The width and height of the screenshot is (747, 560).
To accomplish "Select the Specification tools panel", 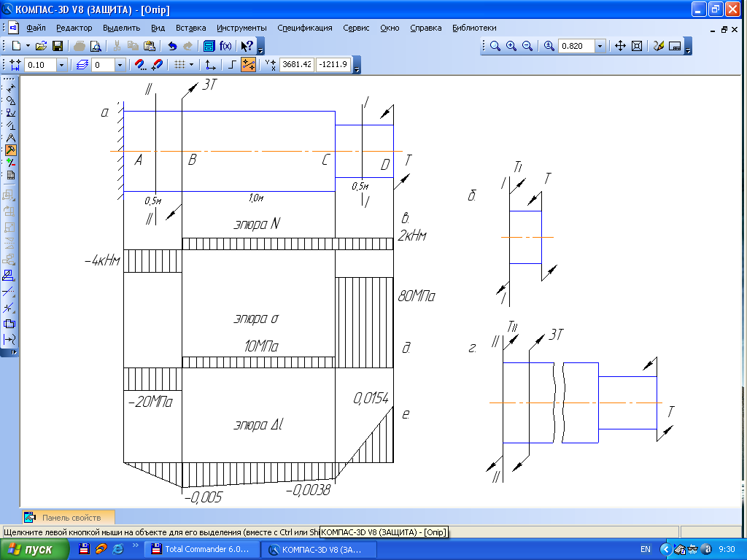I will pos(10,175).
